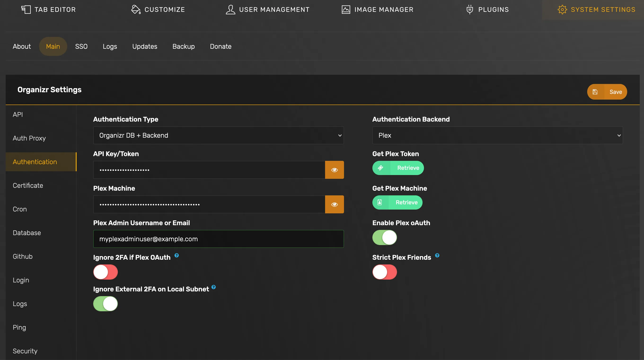Screen dimensions: 644x360
Task: Save the Organizr settings
Action: [607, 92]
